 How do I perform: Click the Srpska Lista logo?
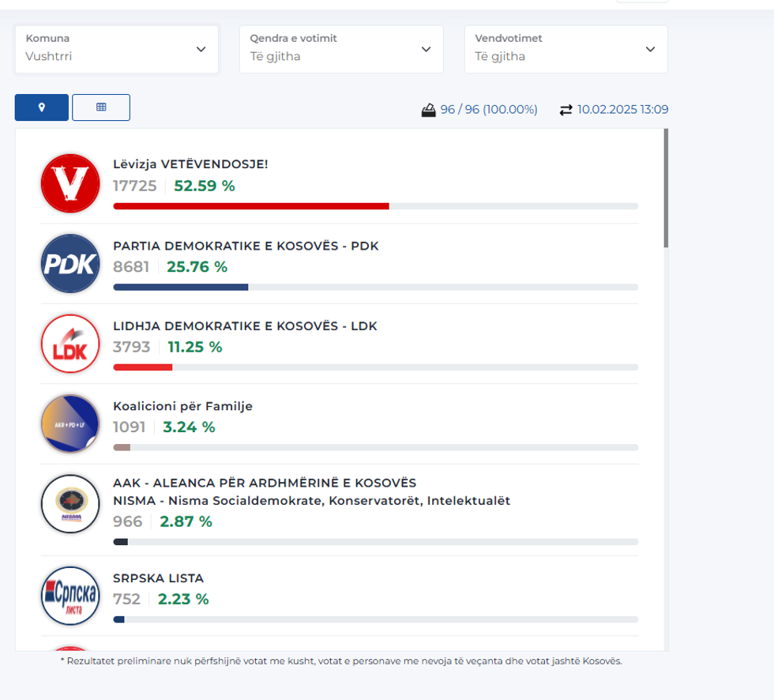tap(70, 596)
